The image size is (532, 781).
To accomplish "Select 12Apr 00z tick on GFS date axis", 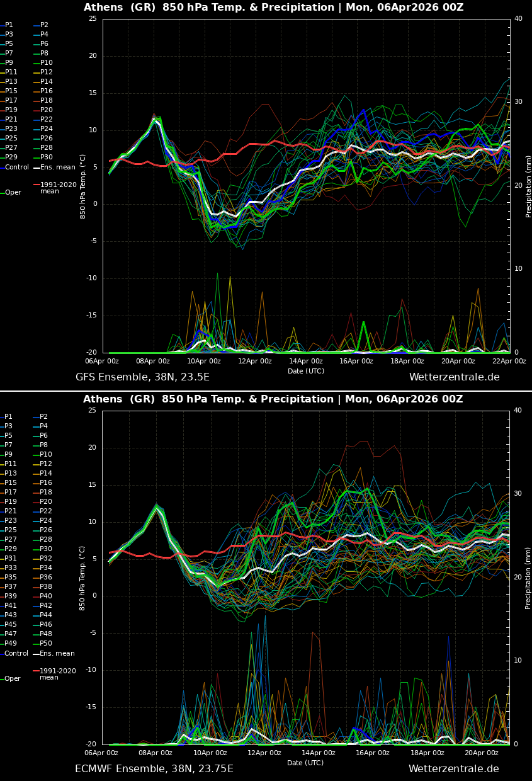I will 254,361.
